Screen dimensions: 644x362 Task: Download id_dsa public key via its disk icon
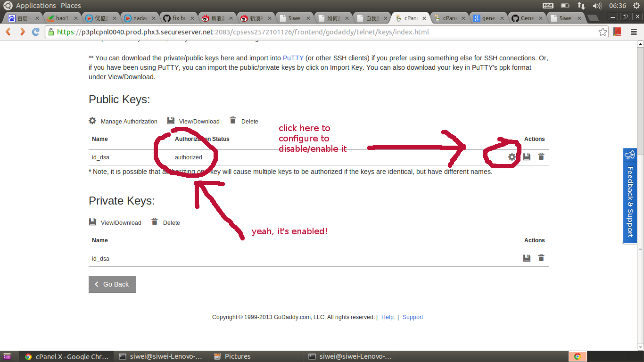coord(527,157)
